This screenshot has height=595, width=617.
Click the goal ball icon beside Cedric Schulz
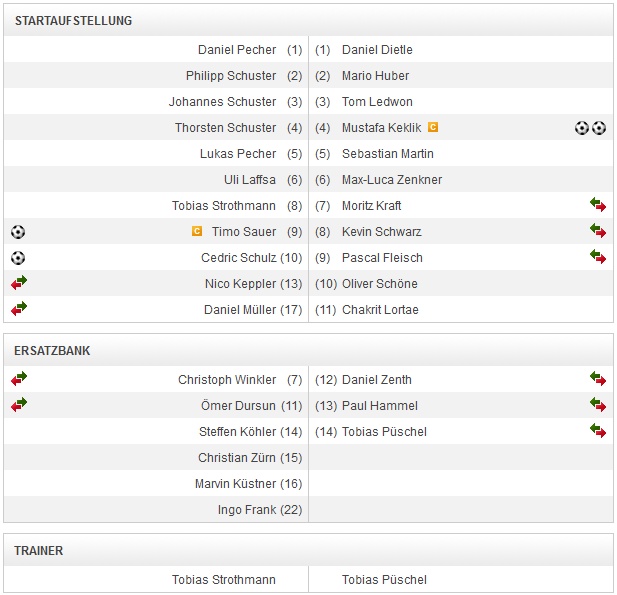click(x=18, y=258)
